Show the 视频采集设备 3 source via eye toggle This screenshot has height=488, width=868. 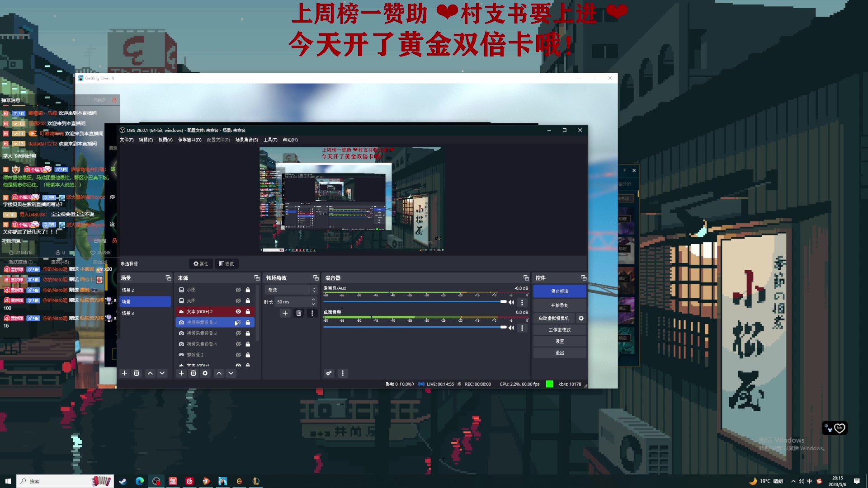point(238,333)
